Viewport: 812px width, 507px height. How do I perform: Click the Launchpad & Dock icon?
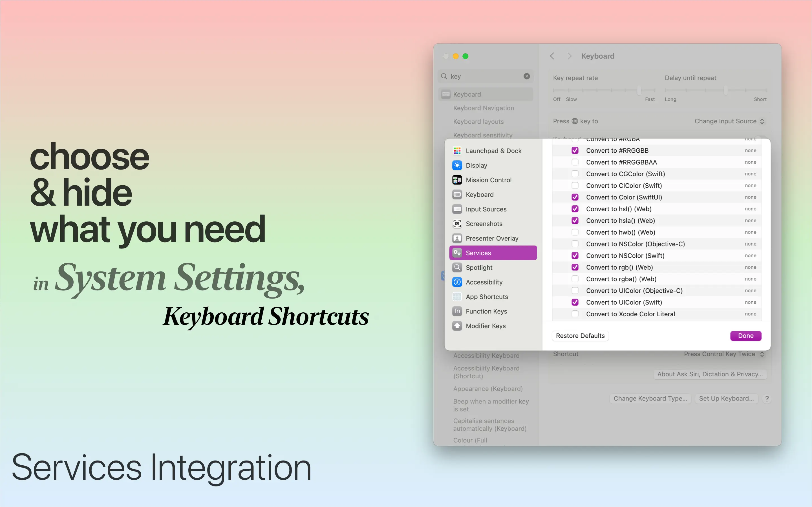pos(457,151)
